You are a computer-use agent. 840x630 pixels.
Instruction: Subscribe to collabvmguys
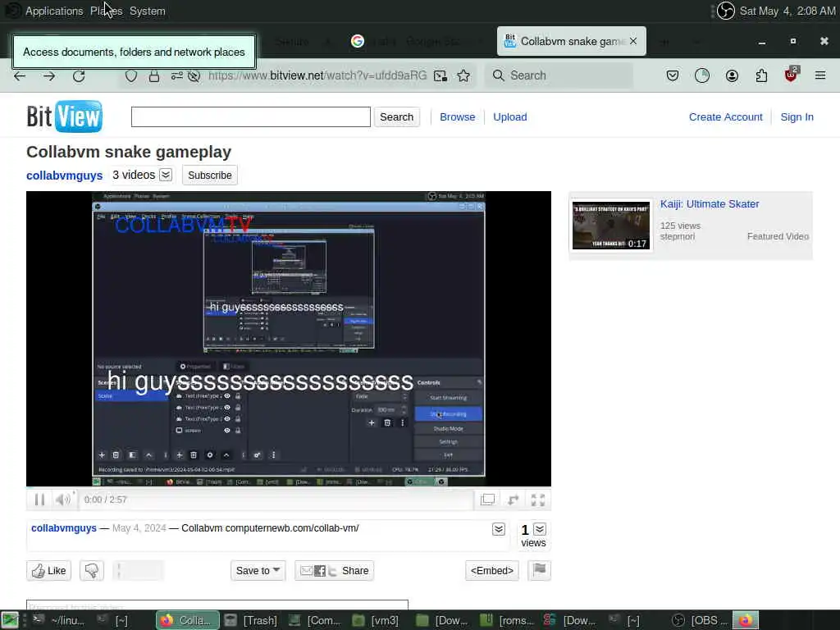pos(209,176)
